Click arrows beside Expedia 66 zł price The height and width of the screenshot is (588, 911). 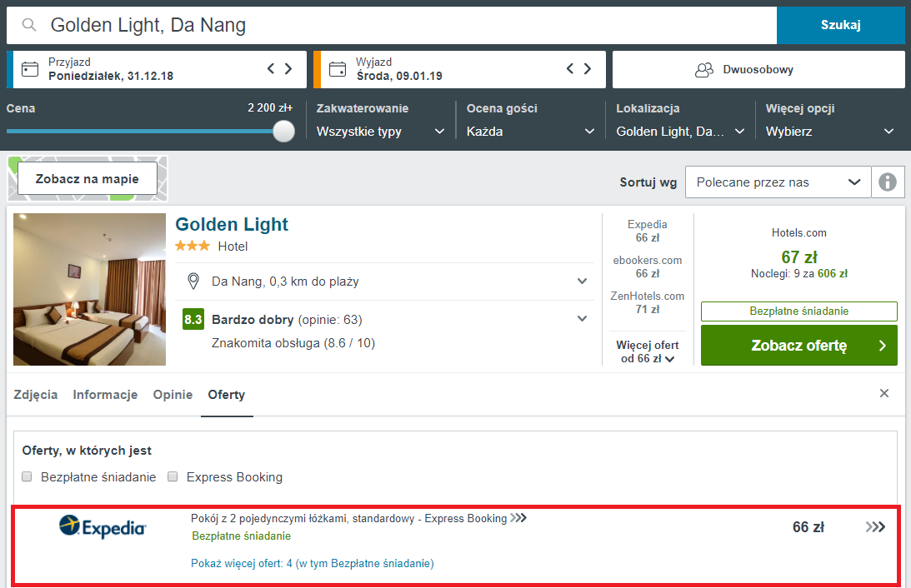pos(875,527)
